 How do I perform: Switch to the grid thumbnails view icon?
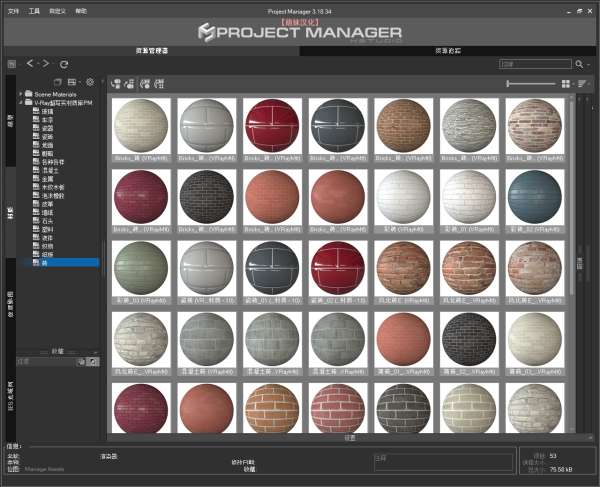(x=565, y=84)
